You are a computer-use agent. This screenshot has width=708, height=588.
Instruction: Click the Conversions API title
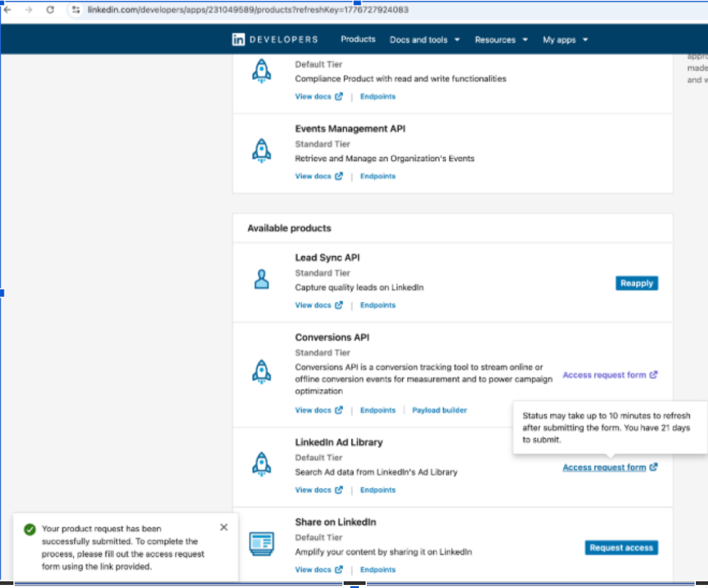pos(332,337)
